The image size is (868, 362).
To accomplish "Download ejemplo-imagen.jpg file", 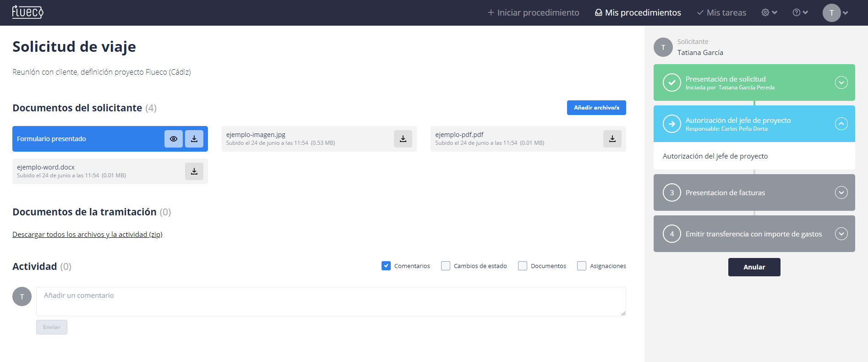I will click(x=403, y=139).
